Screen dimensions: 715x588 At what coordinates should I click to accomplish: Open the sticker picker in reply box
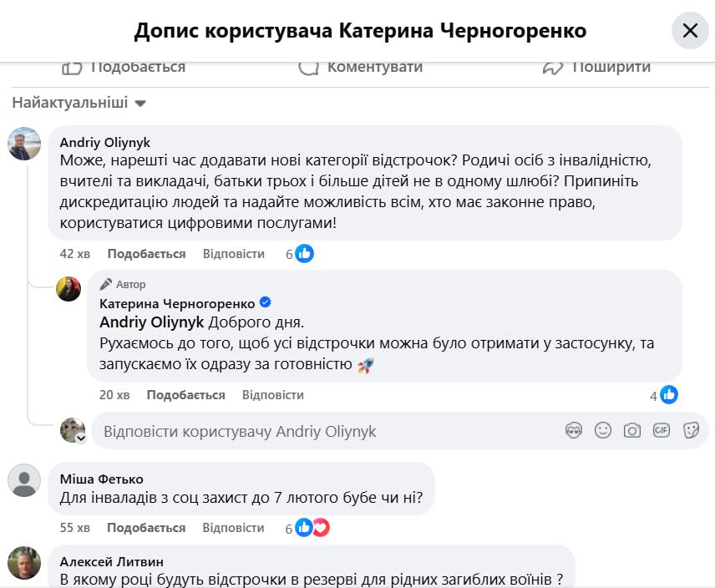[x=691, y=431]
